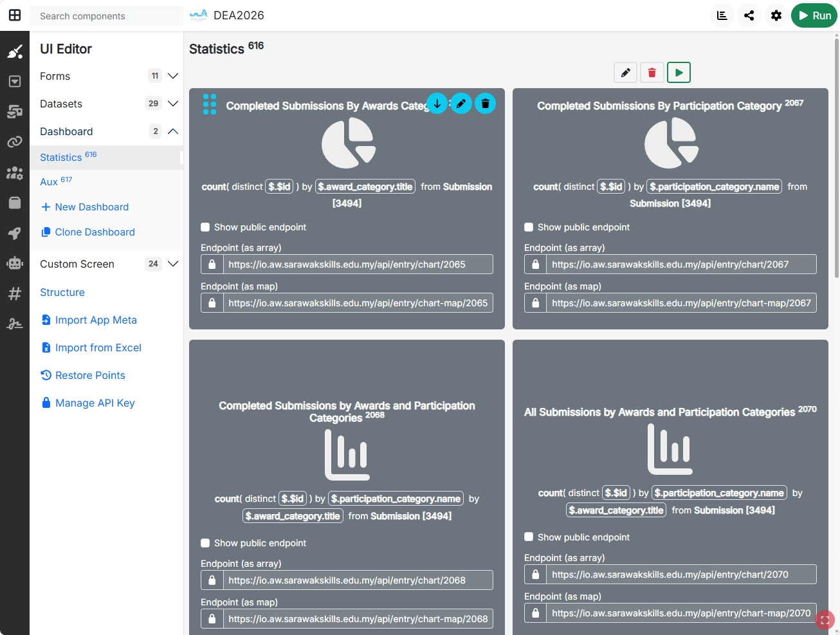Screen dimensions: 840x635
Task: Open the signature sidebar icon
Action: point(15,324)
